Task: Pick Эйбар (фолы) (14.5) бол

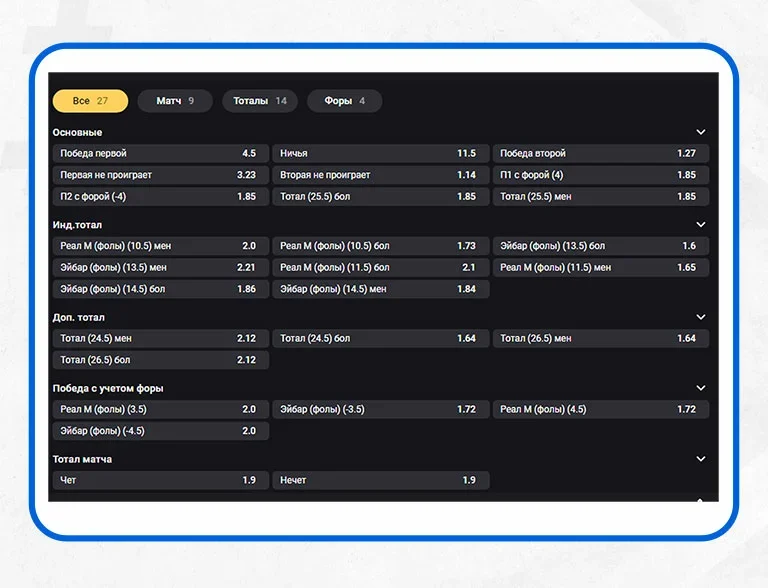Action: (x=161, y=289)
